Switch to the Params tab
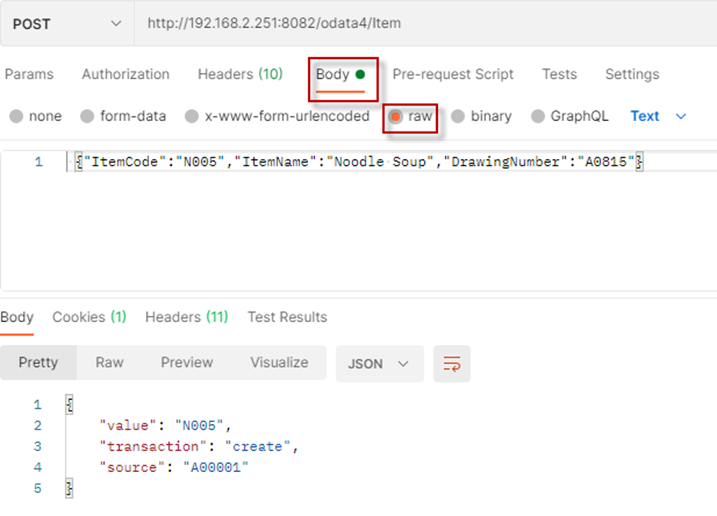 (29, 74)
